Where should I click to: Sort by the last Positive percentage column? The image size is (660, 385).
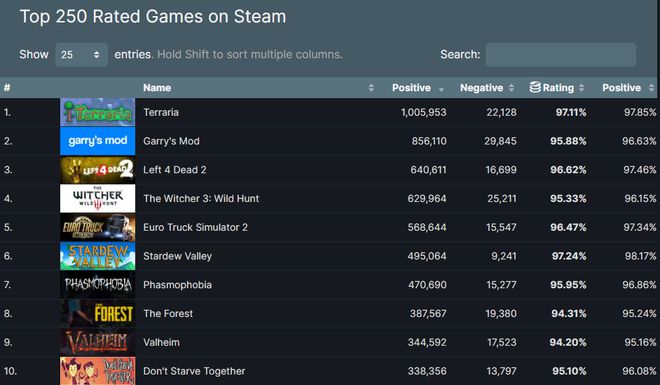[x=622, y=88]
